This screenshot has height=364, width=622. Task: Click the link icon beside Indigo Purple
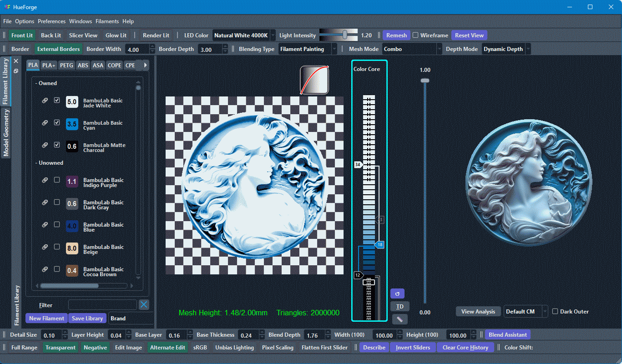[45, 180]
